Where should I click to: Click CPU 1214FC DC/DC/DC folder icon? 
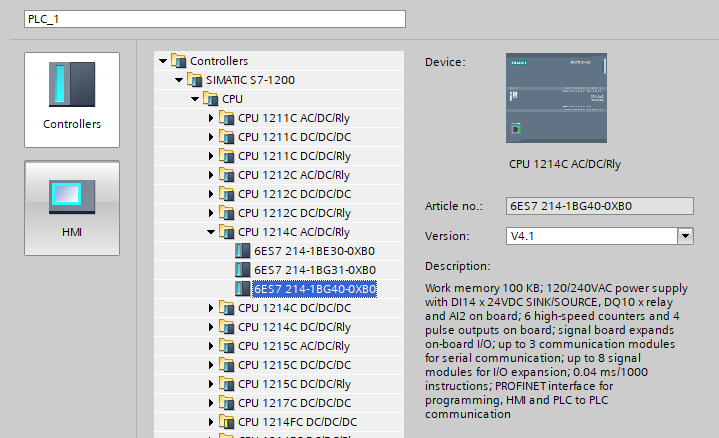(x=227, y=422)
